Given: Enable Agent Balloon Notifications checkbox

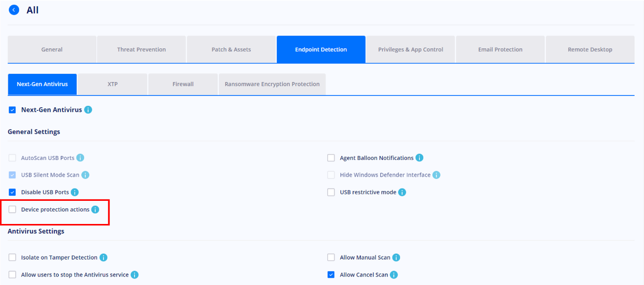Looking at the screenshot, I should [331, 158].
